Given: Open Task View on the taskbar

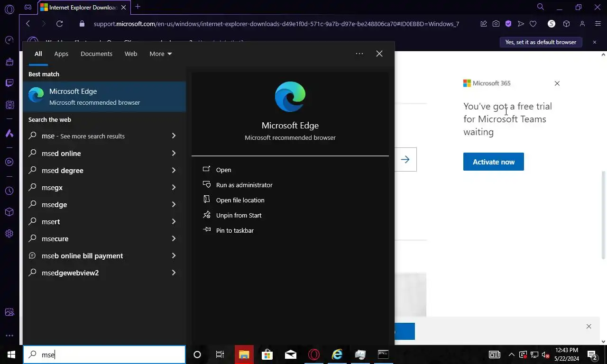Looking at the screenshot, I should 220,355.
